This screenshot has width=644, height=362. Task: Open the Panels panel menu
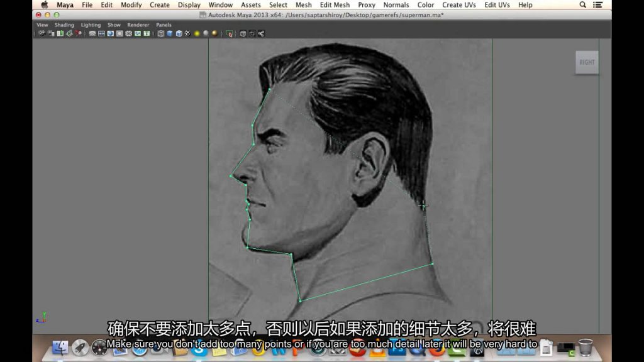164,25
